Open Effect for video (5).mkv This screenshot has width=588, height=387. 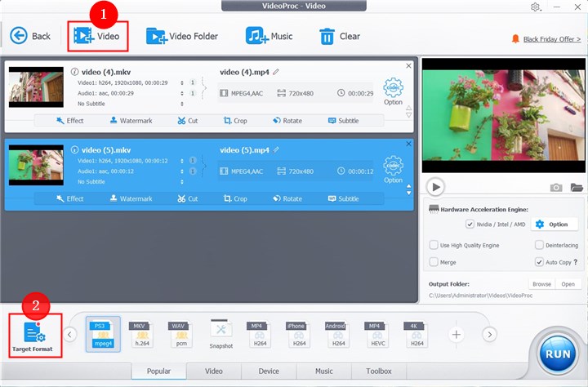click(69, 198)
